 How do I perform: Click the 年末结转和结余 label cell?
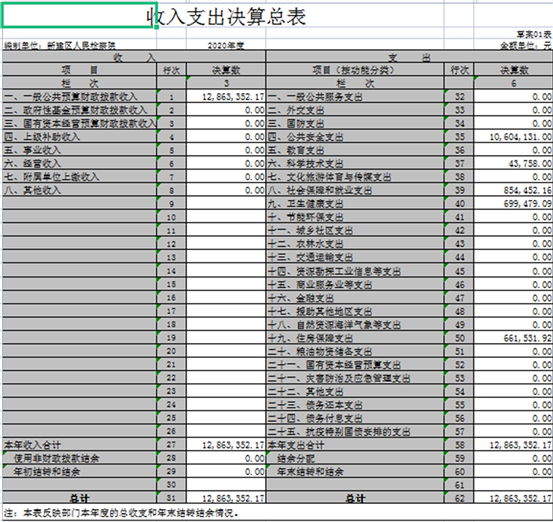pos(355,472)
